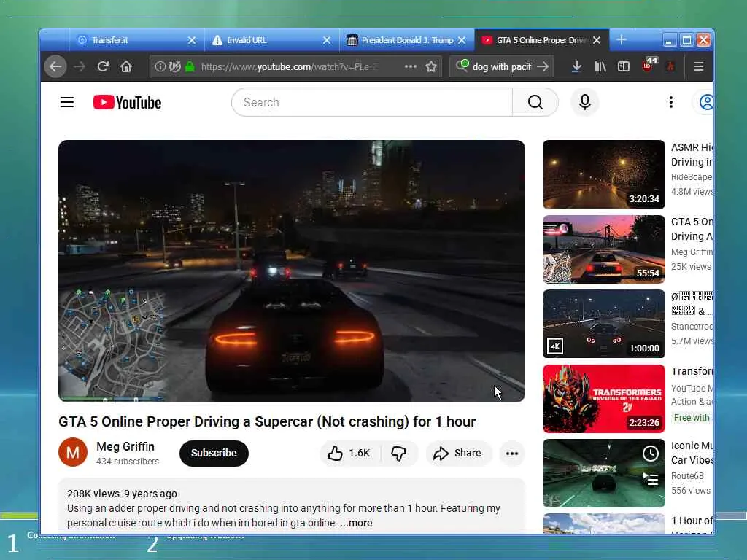Open the browser home page icon
The height and width of the screenshot is (560, 747).
coord(125,66)
